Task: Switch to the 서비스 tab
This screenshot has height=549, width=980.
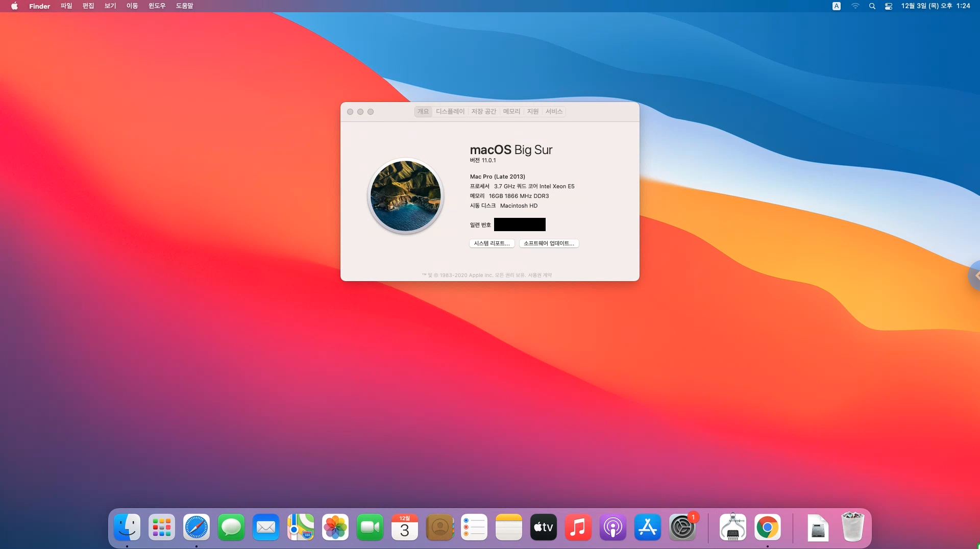Action: 554,111
